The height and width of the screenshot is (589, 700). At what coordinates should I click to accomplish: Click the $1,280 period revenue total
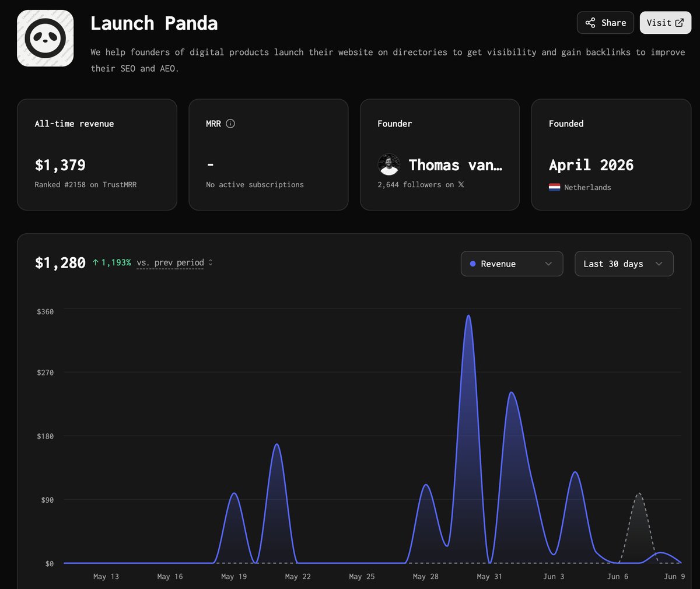tap(60, 263)
